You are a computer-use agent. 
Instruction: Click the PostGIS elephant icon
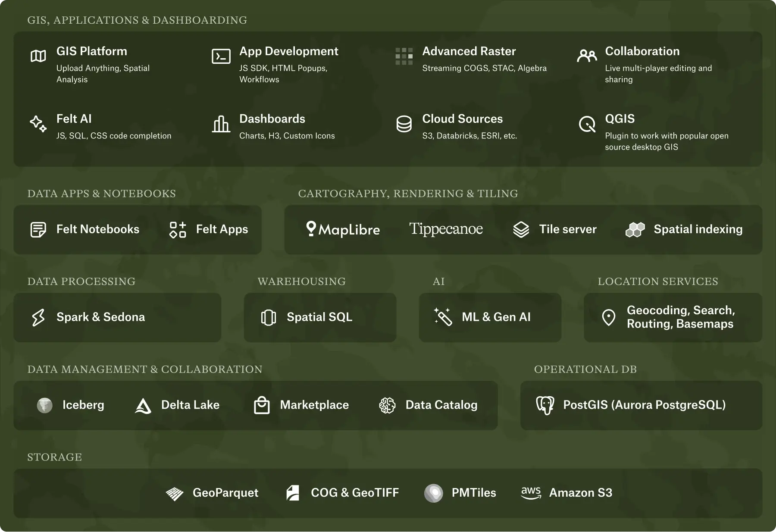point(545,405)
